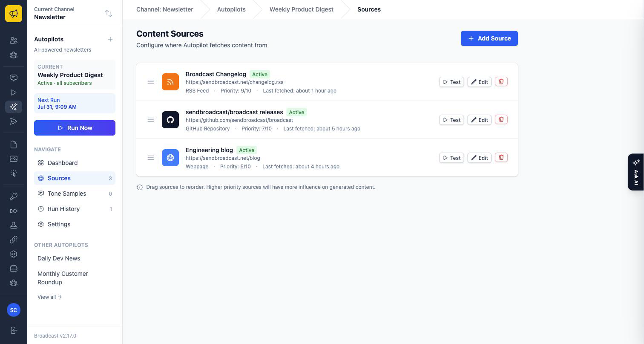Image resolution: width=644 pixels, height=344 pixels.
Task: Open Settings in the Navigate menu
Action: [x=75, y=224]
